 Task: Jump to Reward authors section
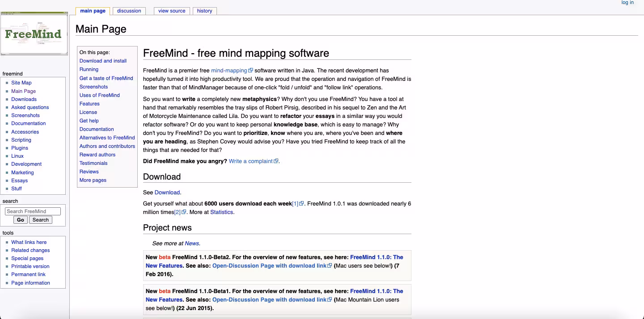coord(97,155)
